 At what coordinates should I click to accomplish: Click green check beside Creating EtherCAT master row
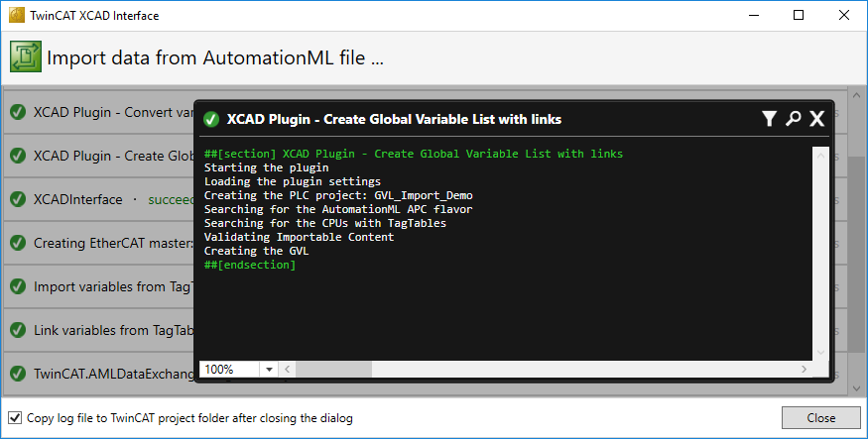pyautogui.click(x=18, y=243)
